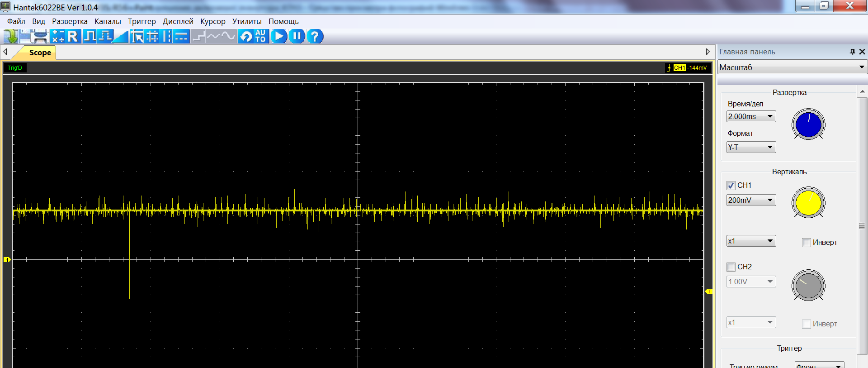
Task: Open the Помощь menu
Action: click(x=283, y=21)
